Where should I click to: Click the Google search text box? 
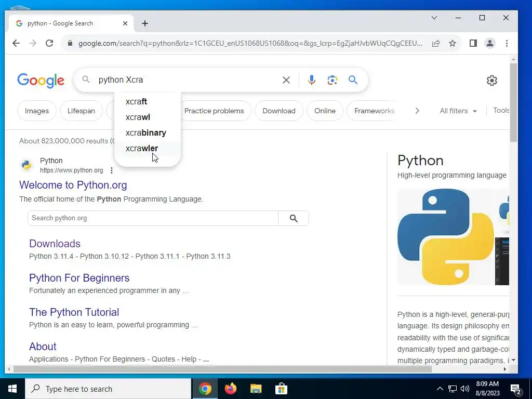[187, 80]
